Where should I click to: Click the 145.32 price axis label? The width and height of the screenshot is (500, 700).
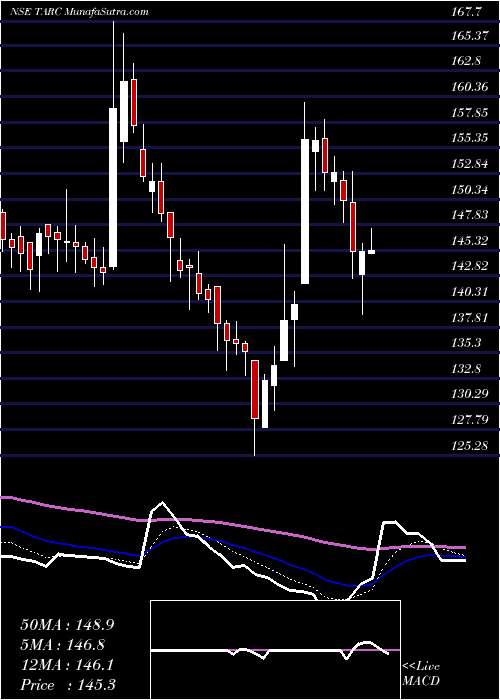[469, 241]
